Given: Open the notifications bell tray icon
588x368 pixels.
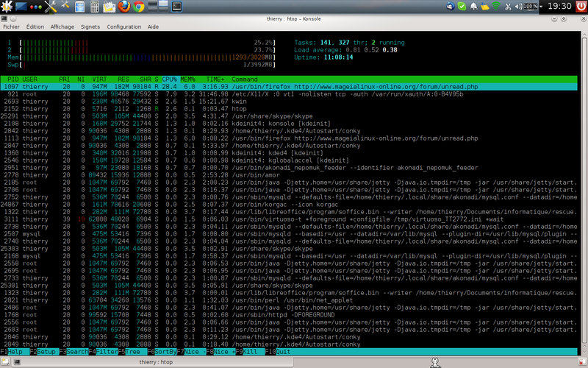Looking at the screenshot, I should [473, 7].
